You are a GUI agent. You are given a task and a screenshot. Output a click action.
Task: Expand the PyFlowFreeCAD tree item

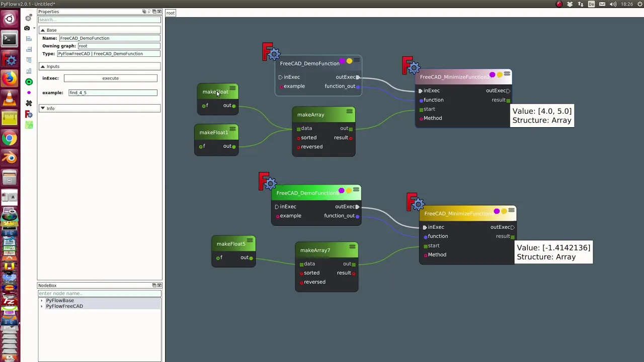click(x=42, y=306)
